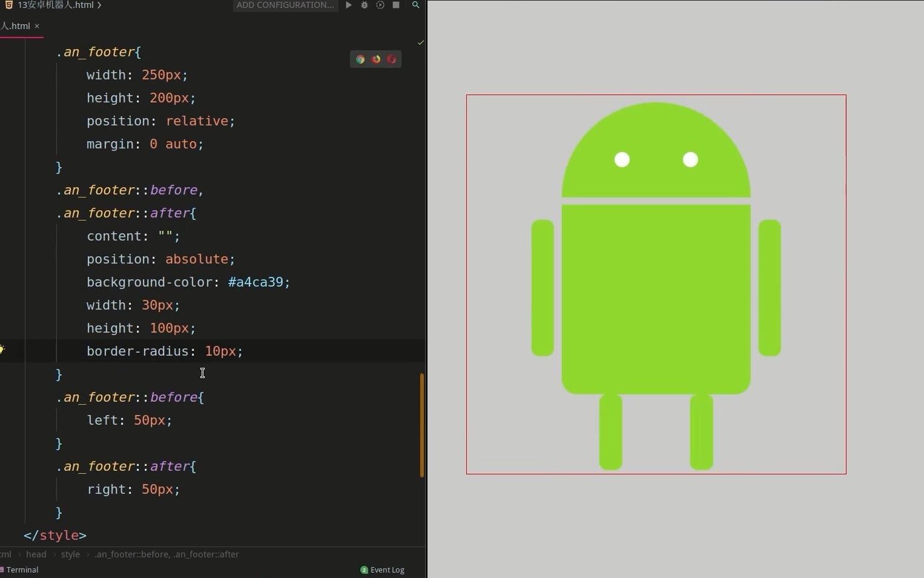This screenshot has width=924, height=578.
Task: Click the android robot's body in preview
Action: tap(656, 299)
